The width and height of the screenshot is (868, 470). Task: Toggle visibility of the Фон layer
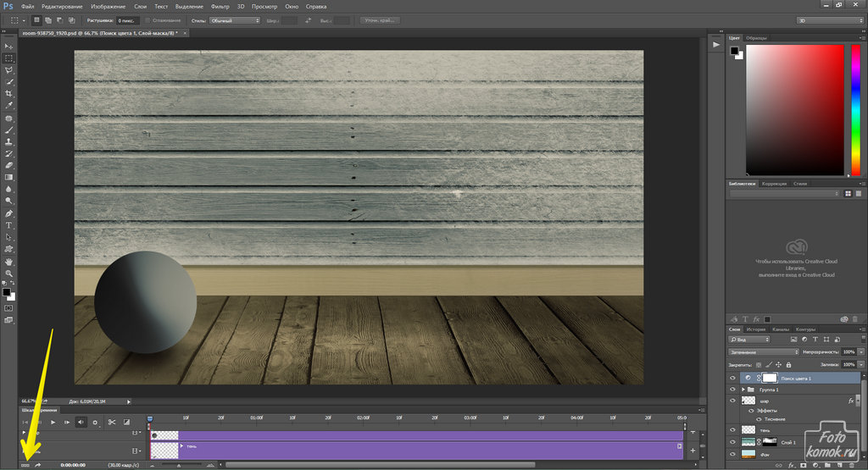coord(732,454)
